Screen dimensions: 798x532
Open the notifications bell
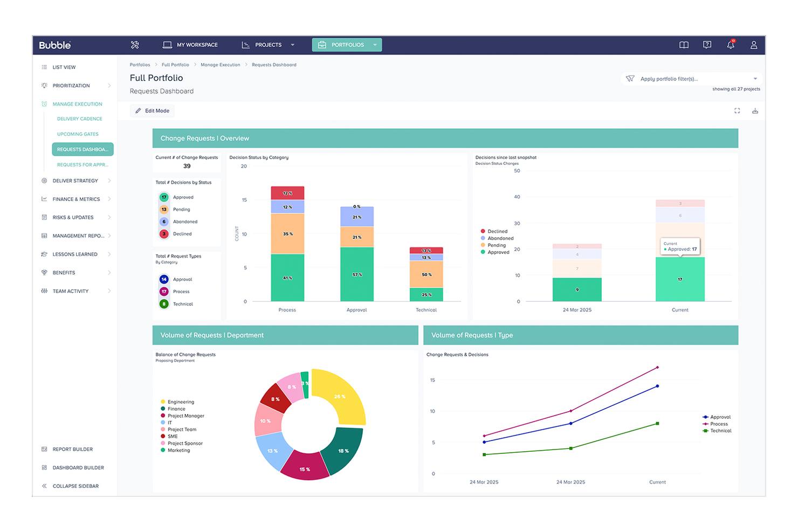pyautogui.click(x=731, y=45)
